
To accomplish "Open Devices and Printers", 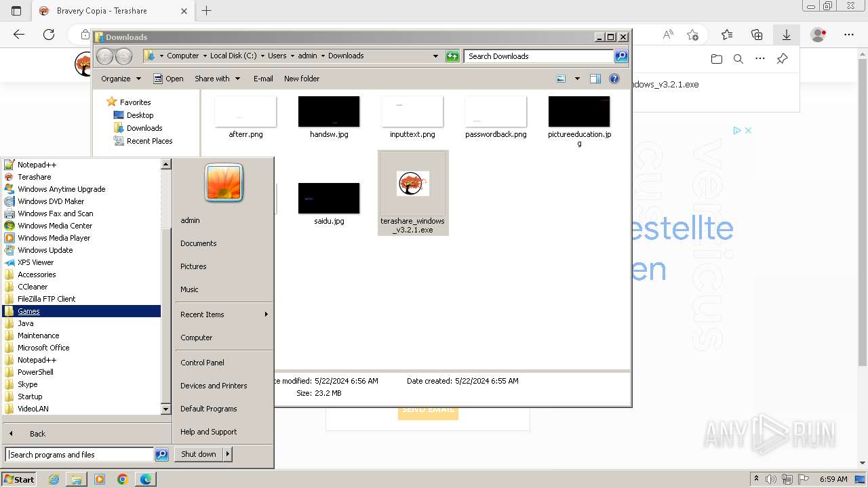I will tap(214, 386).
